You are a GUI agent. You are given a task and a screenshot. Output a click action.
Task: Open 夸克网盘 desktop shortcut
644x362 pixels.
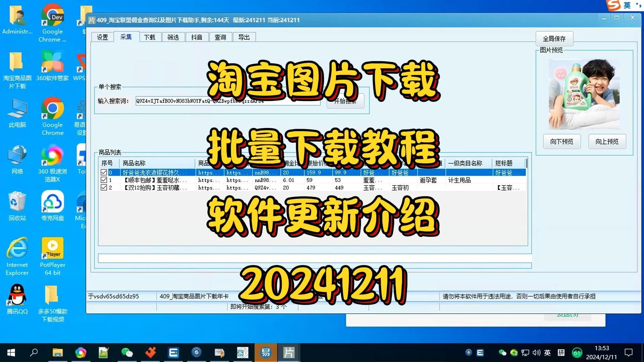52,206
